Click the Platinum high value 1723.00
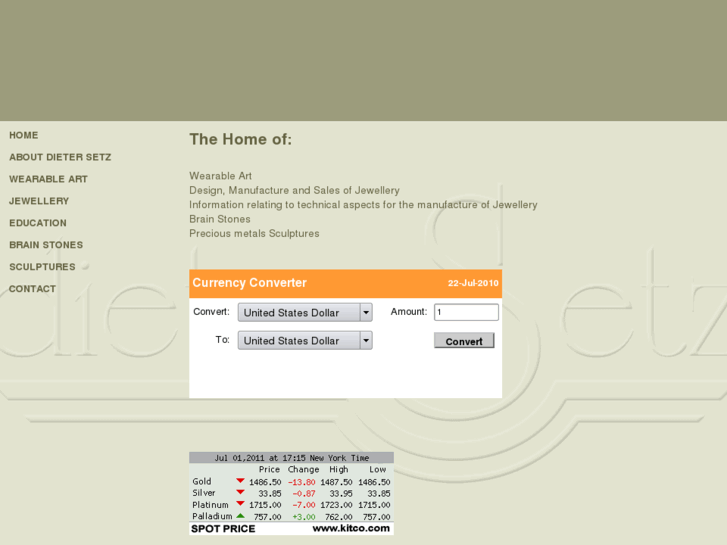Viewport: 727px width, 545px height. click(x=336, y=505)
